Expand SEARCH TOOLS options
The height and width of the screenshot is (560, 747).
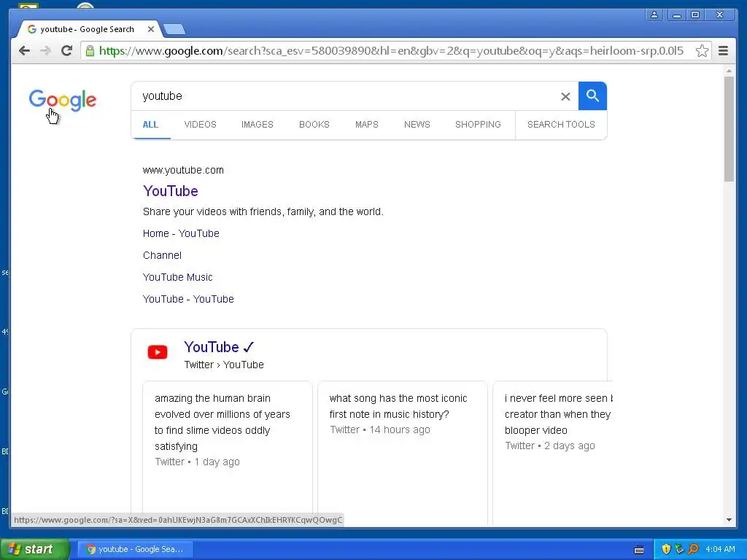pos(561,124)
